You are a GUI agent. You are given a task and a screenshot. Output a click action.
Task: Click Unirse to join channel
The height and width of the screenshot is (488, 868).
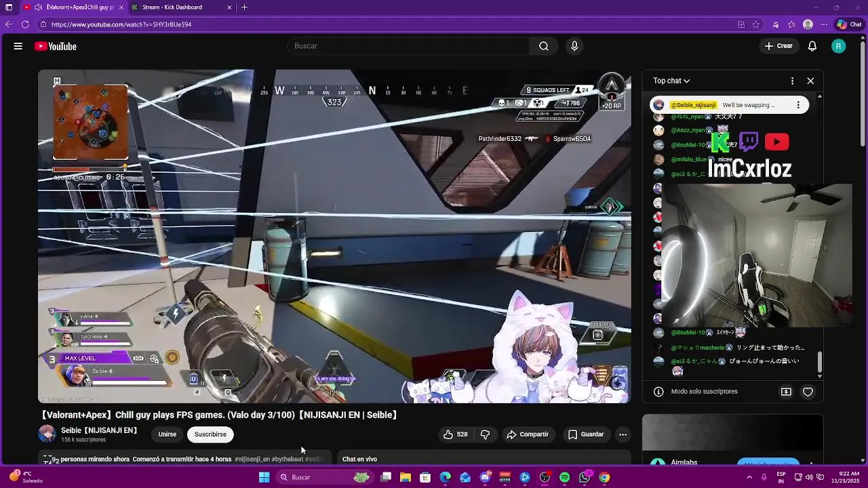tap(167, 434)
